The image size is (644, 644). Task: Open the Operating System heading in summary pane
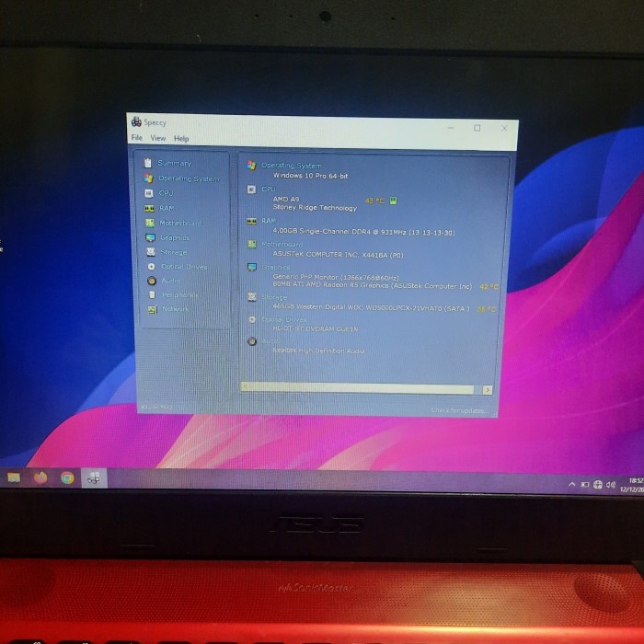coord(292,166)
